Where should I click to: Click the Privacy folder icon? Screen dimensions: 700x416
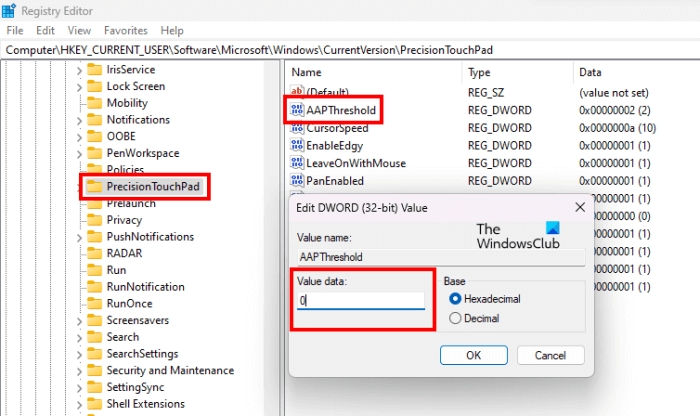94,220
